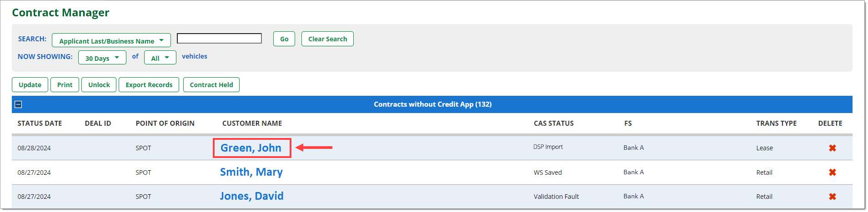
Task: Click the Export Records button
Action: click(149, 85)
